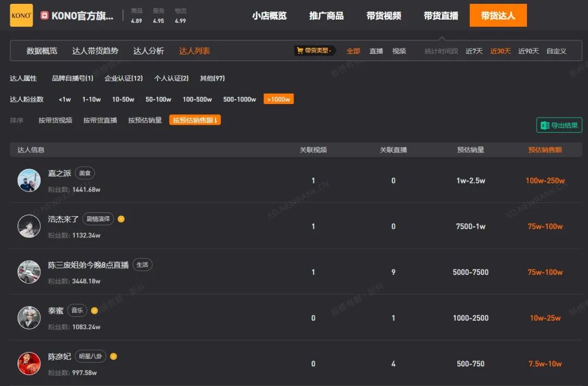Choose 近30天 time range
This screenshot has height=386, width=588.
500,51
